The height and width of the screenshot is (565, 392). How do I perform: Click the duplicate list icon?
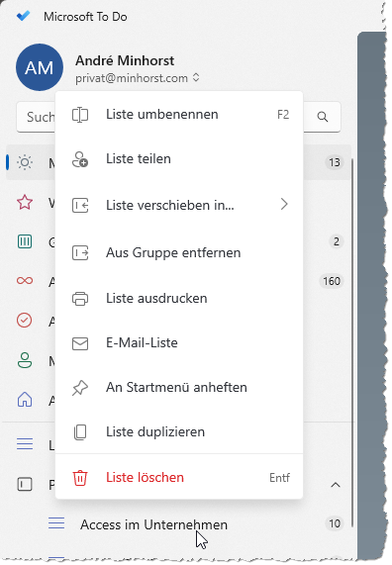click(x=80, y=432)
